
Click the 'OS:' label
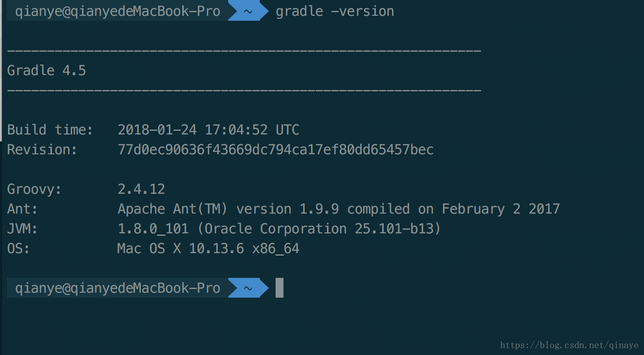click(19, 249)
